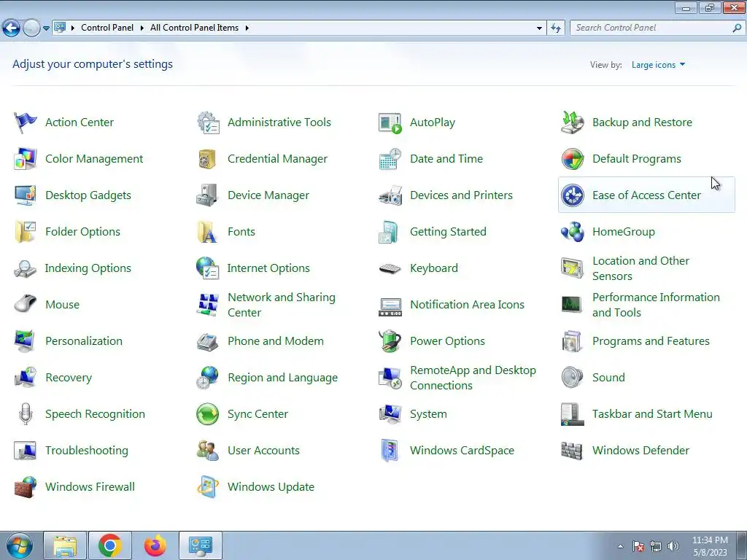The width and height of the screenshot is (747, 560).
Task: Click the Search Control Panel field
Action: (x=651, y=28)
